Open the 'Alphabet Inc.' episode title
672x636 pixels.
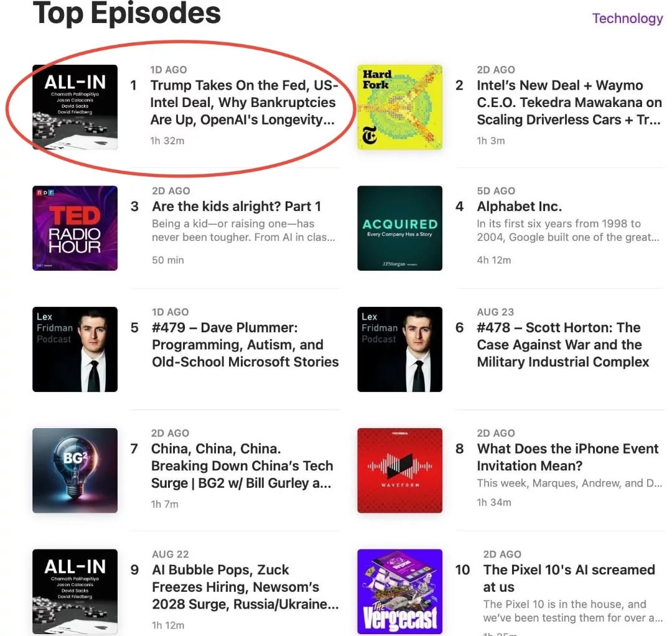coord(520,206)
